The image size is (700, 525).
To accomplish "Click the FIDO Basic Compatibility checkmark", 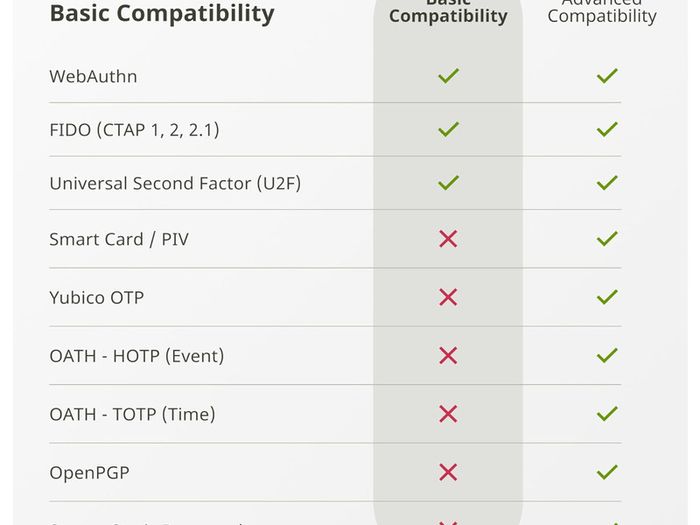I will click(449, 129).
